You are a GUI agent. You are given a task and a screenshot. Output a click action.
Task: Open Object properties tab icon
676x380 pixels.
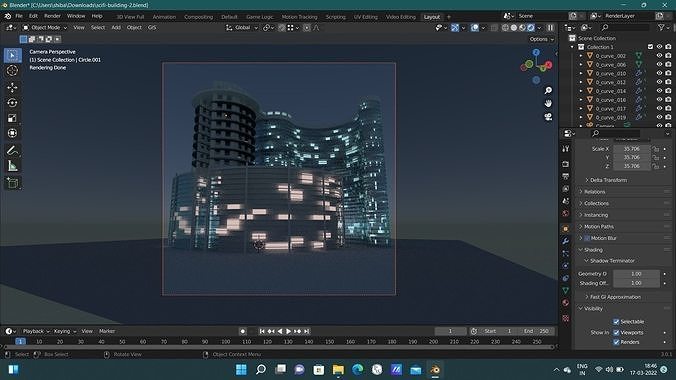coord(566,229)
